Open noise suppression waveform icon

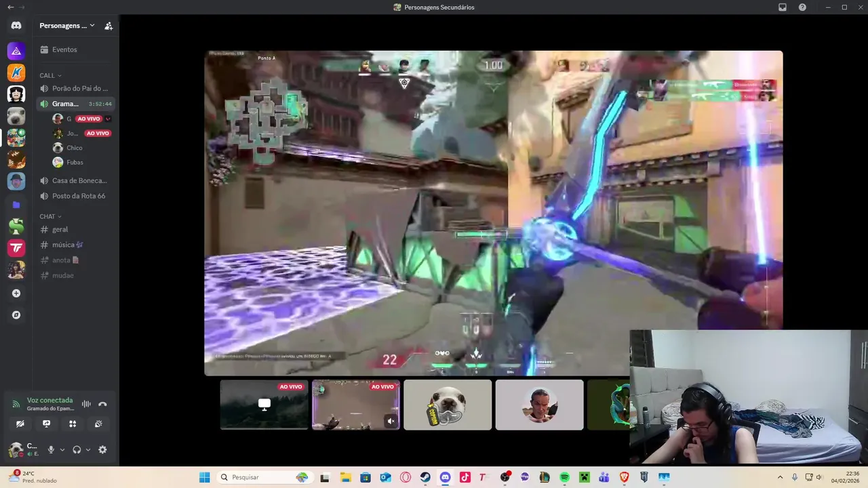point(86,404)
